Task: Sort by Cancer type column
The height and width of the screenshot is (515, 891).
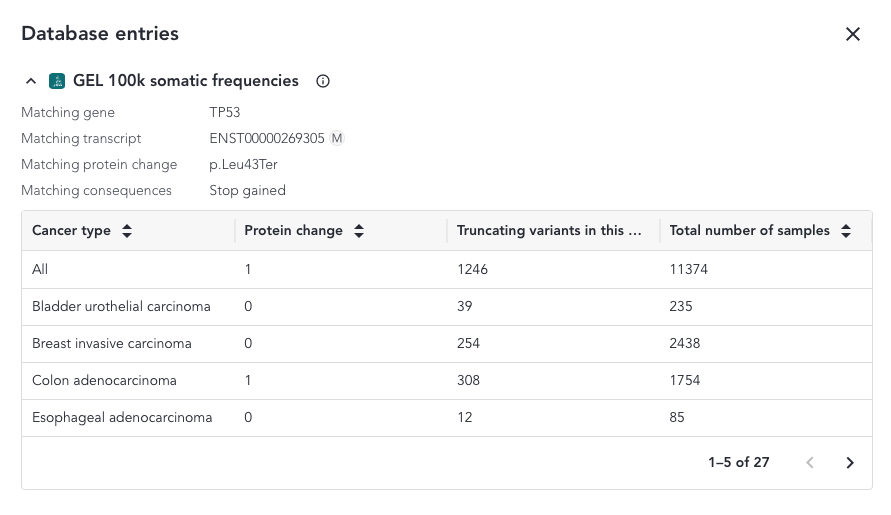Action: pyautogui.click(x=127, y=231)
